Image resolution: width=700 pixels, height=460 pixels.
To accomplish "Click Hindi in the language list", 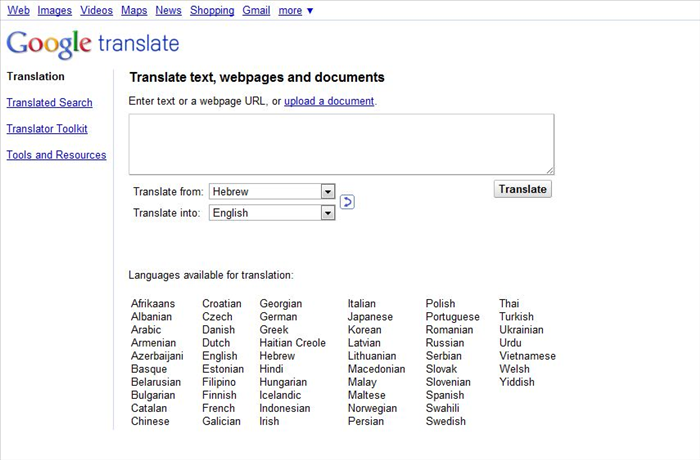I will (x=271, y=369).
